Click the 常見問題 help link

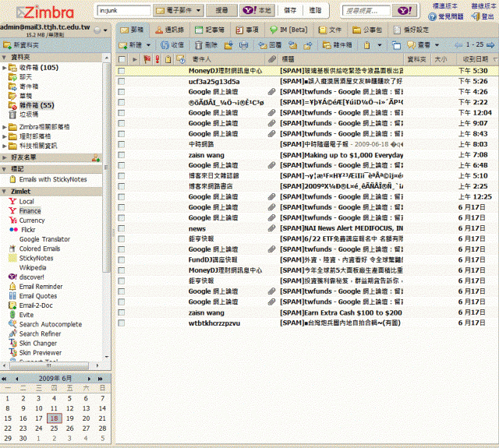coord(446,16)
